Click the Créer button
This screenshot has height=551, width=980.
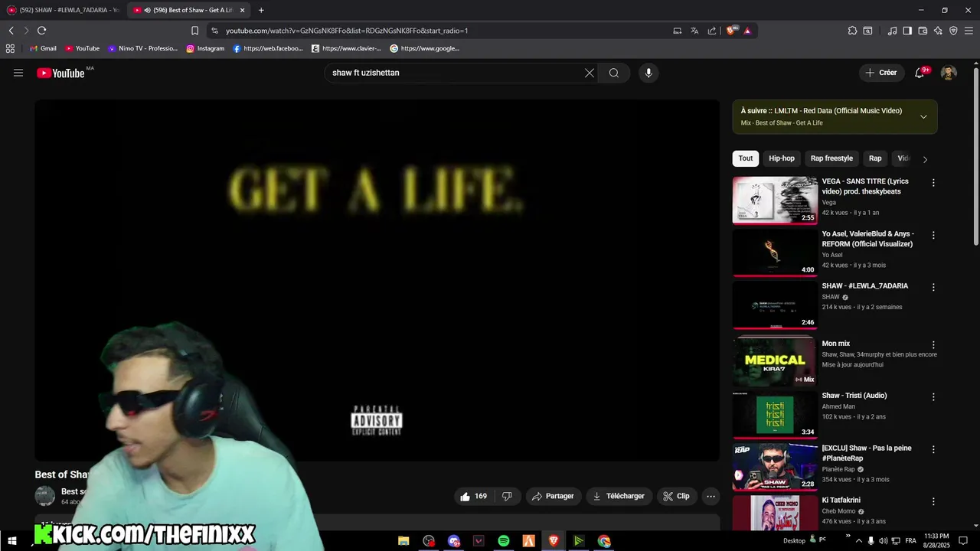coord(881,73)
